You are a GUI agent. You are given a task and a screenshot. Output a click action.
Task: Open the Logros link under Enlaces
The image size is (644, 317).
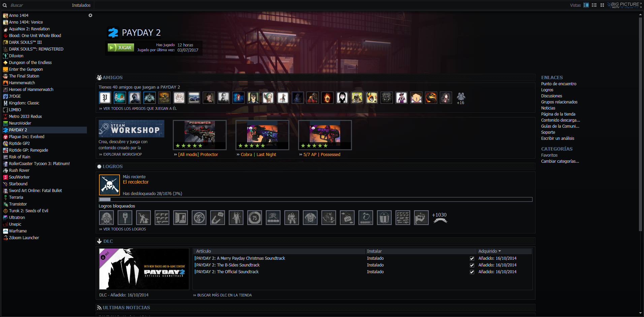click(x=547, y=90)
